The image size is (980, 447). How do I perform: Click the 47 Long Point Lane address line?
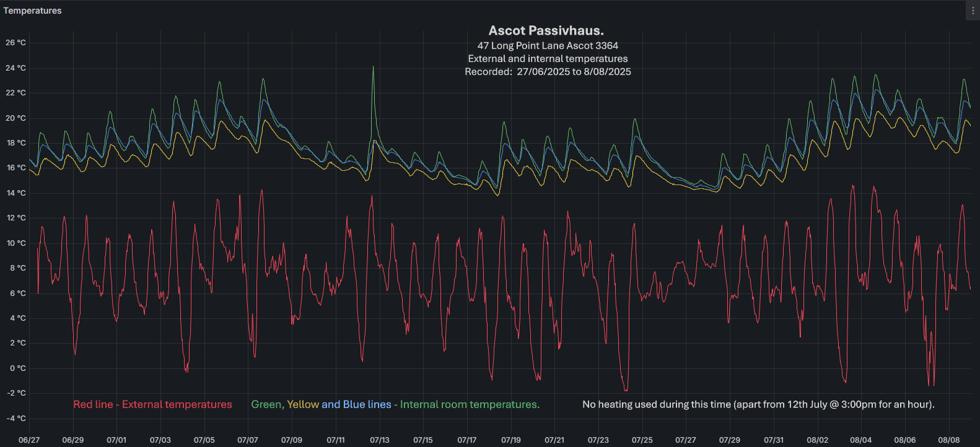pos(548,45)
